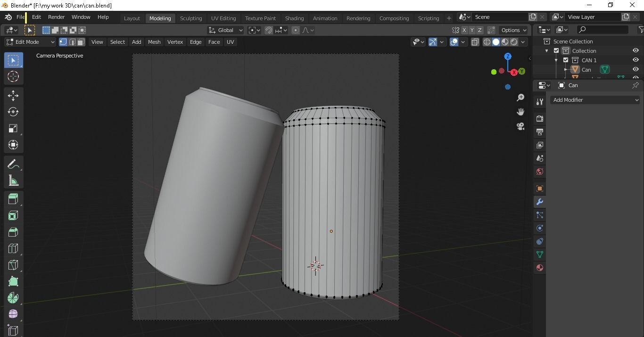Viewport: 644px width, 337px height.
Task: Open the World properties tab
Action: point(540,172)
